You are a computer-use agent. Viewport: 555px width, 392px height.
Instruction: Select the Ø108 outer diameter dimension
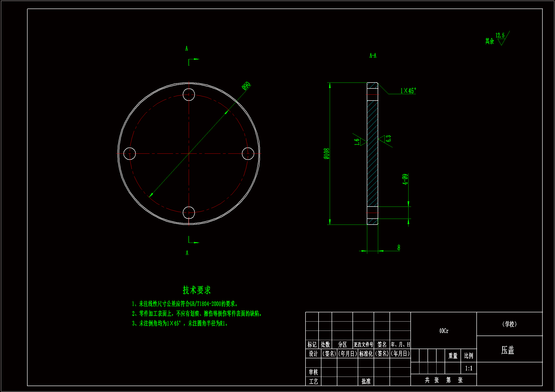tap(326, 154)
